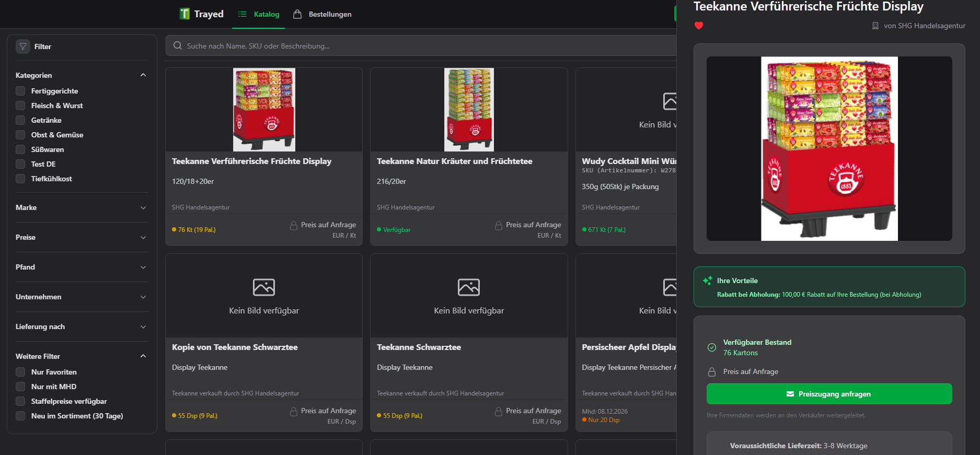Click the '671 Kt (7 Pal.)' stock label
This screenshot has width=980, height=455.
click(x=607, y=230)
